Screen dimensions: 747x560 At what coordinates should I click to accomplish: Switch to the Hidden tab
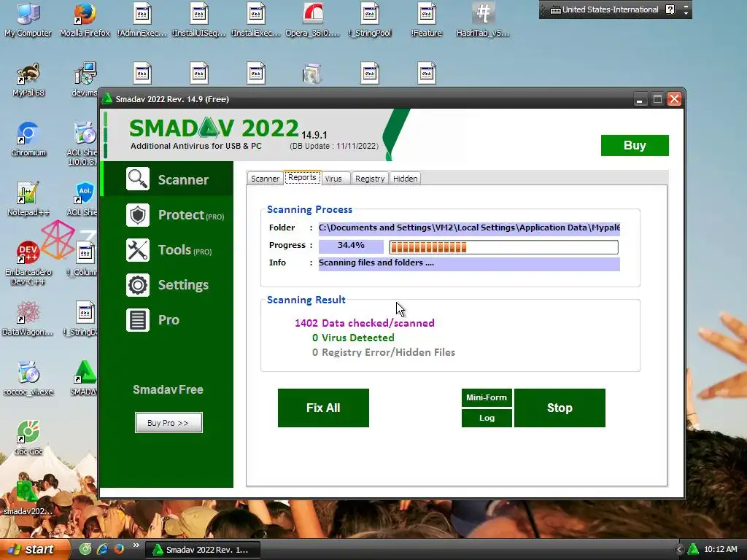point(406,179)
